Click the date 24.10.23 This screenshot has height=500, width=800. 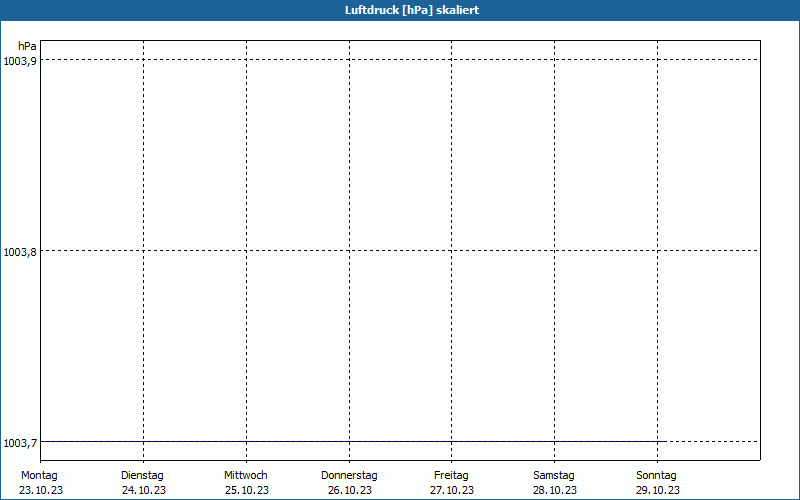pyautogui.click(x=144, y=490)
